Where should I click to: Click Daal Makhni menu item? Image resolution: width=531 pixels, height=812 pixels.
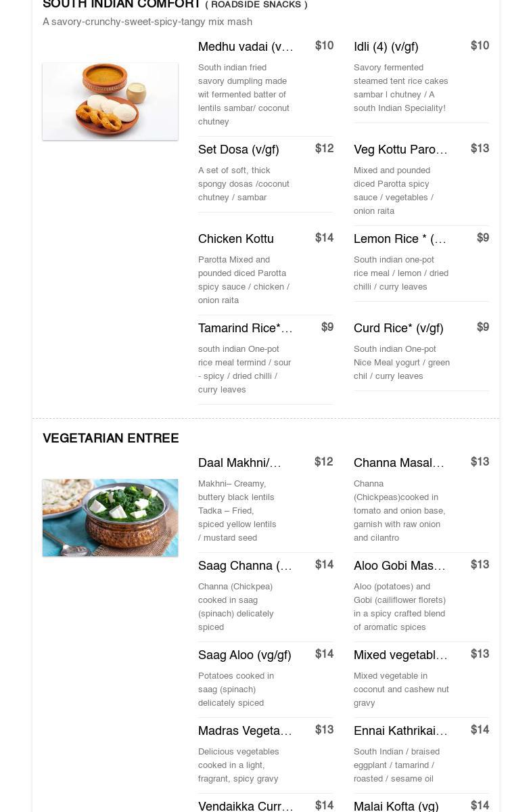(x=239, y=463)
